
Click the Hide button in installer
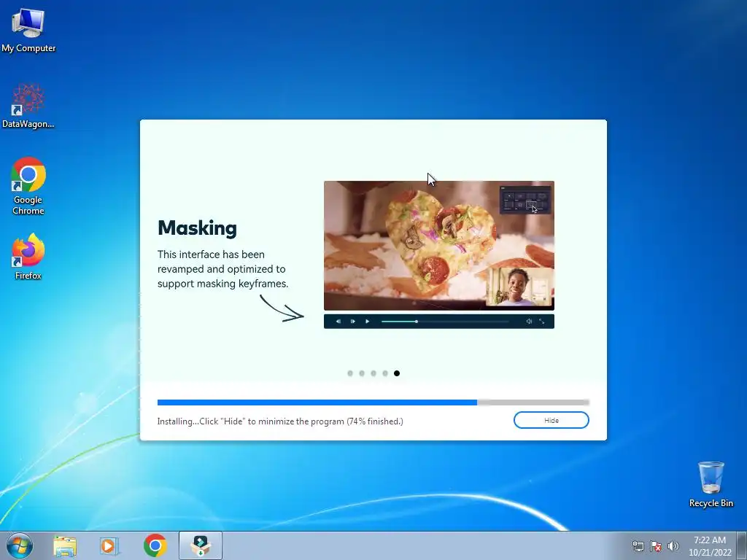pos(551,420)
